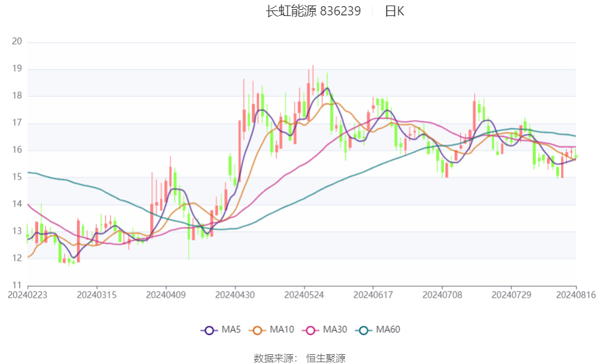Toggle visibility of the MA5 series

click(220, 329)
